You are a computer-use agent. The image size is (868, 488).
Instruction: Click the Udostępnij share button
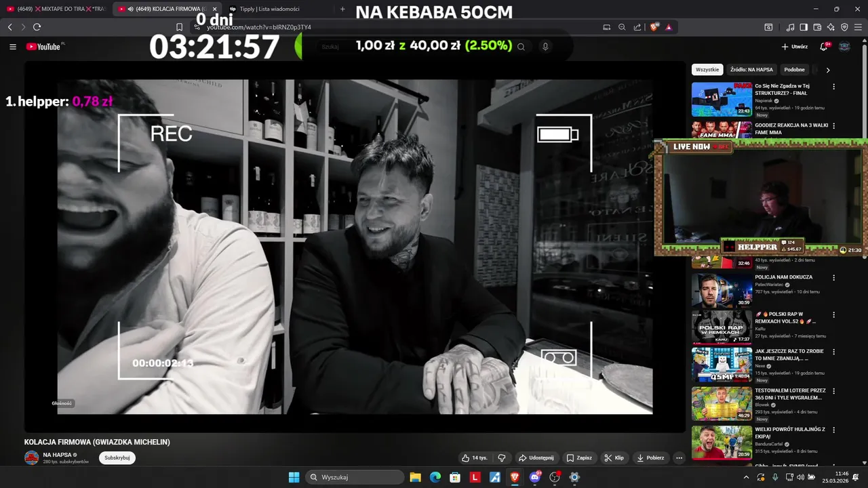536,457
